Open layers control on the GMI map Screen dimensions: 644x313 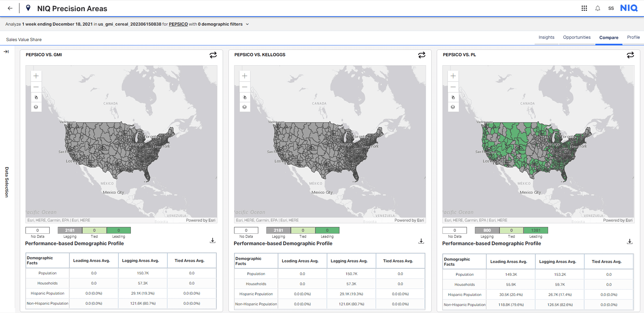coord(36,107)
